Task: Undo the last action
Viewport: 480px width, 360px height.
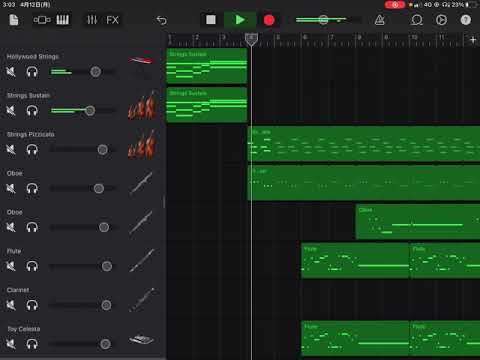Action: (x=161, y=20)
